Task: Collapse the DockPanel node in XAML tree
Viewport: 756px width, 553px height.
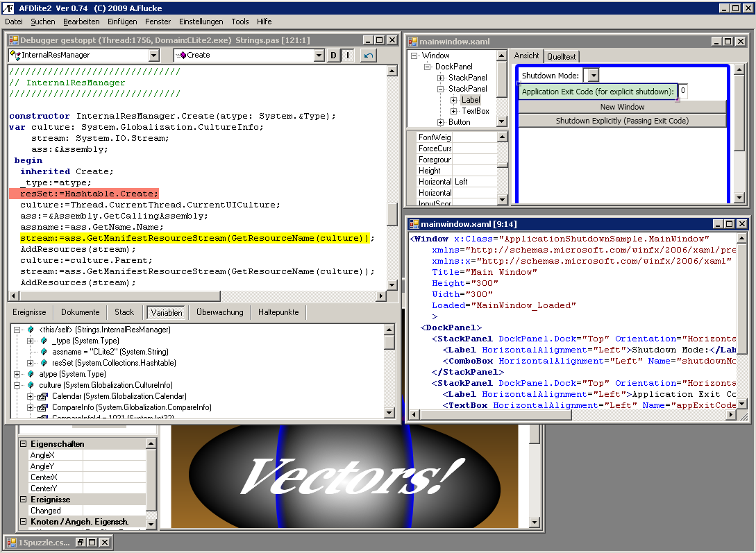Action: [427, 67]
